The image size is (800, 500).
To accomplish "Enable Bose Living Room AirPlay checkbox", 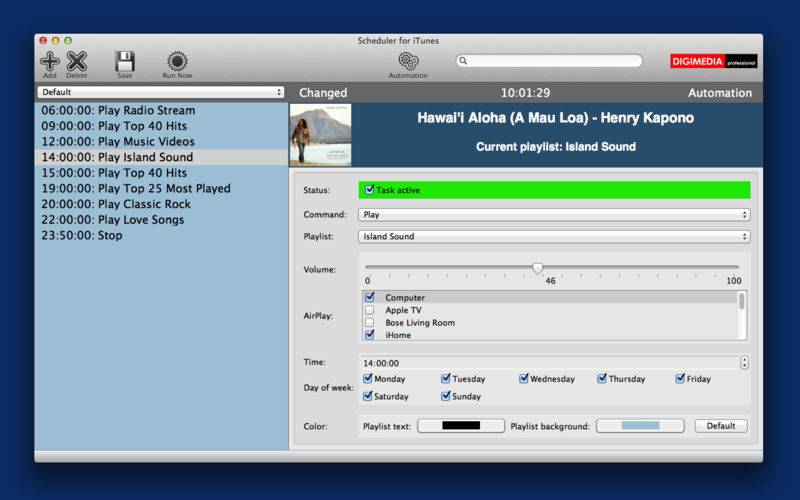I will tap(369, 322).
